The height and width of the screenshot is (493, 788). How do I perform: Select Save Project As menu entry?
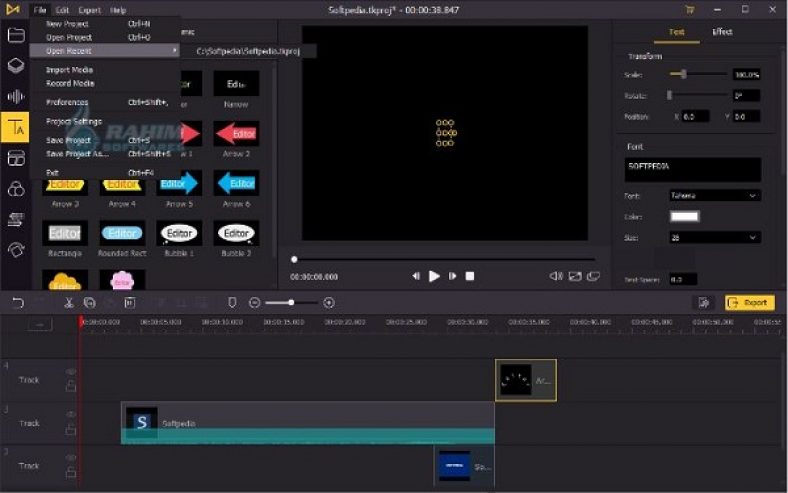coord(77,154)
